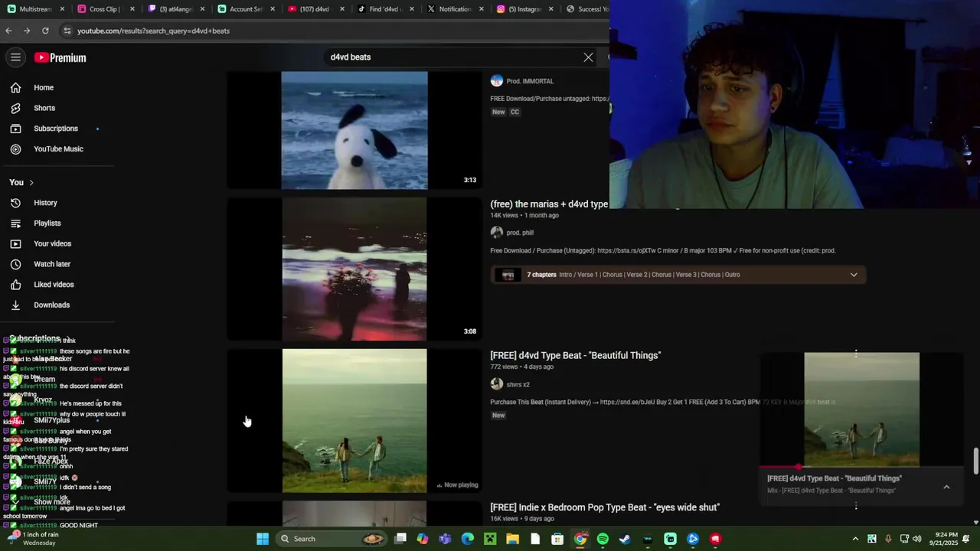Open Microsoft Edge from taskbar
Image resolution: width=980 pixels, height=551 pixels.
point(468,539)
